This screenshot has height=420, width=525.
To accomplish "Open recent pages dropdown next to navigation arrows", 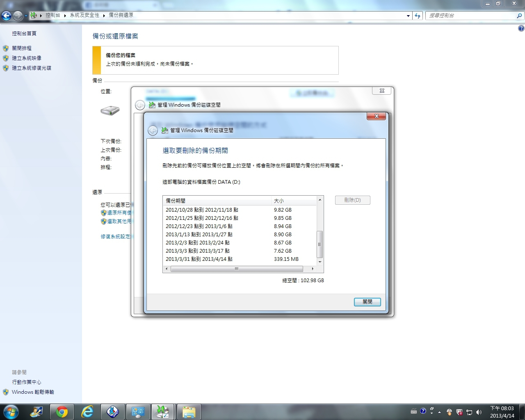I will (26, 16).
